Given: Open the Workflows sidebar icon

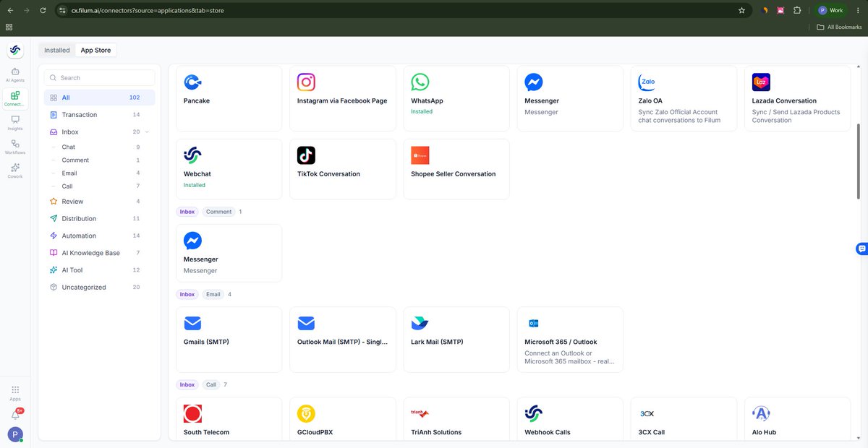Looking at the screenshot, I should point(15,147).
